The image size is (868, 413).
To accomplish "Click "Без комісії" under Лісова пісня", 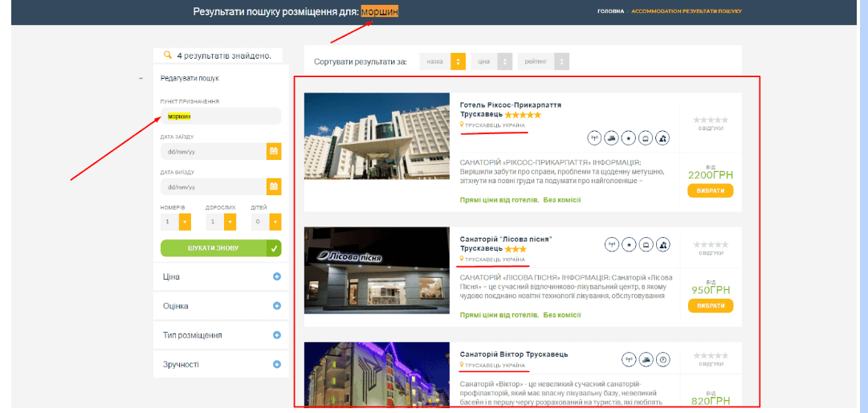I will click(x=562, y=315).
